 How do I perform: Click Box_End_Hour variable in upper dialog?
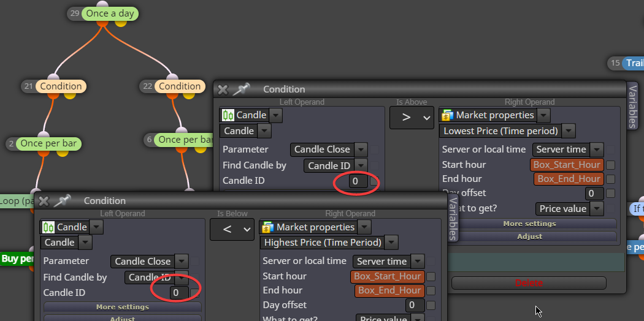[x=569, y=179]
